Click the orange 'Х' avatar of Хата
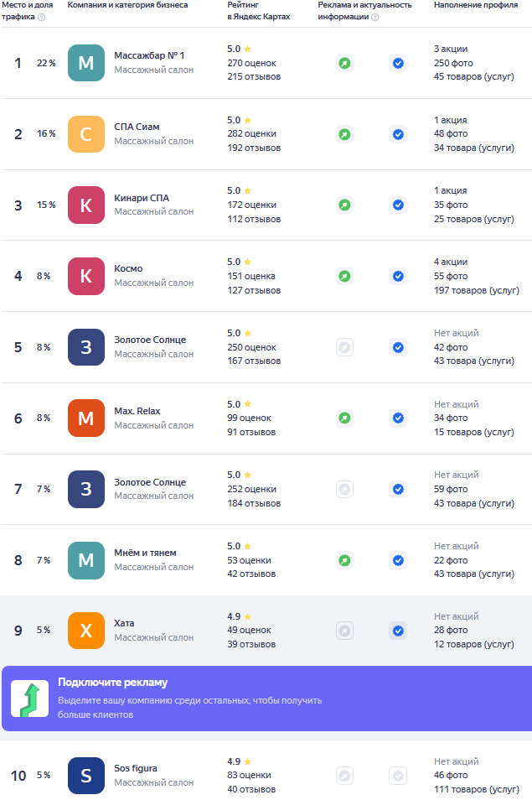 [x=86, y=631]
